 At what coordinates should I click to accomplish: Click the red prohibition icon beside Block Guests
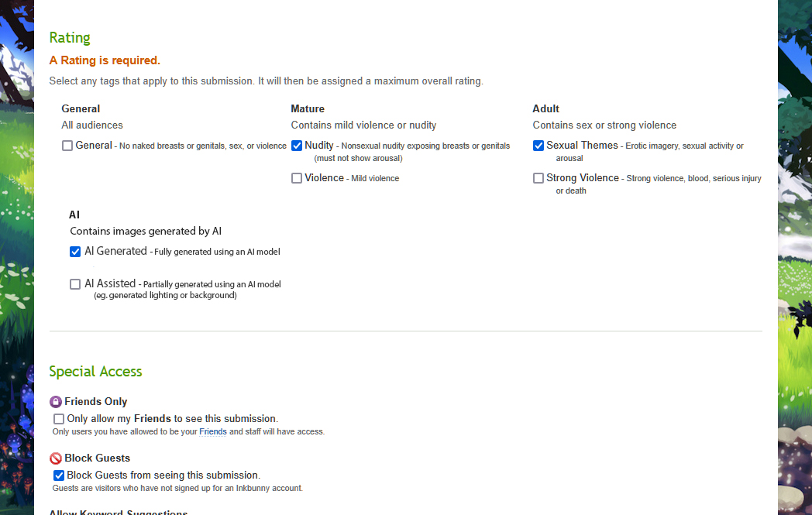(55, 458)
